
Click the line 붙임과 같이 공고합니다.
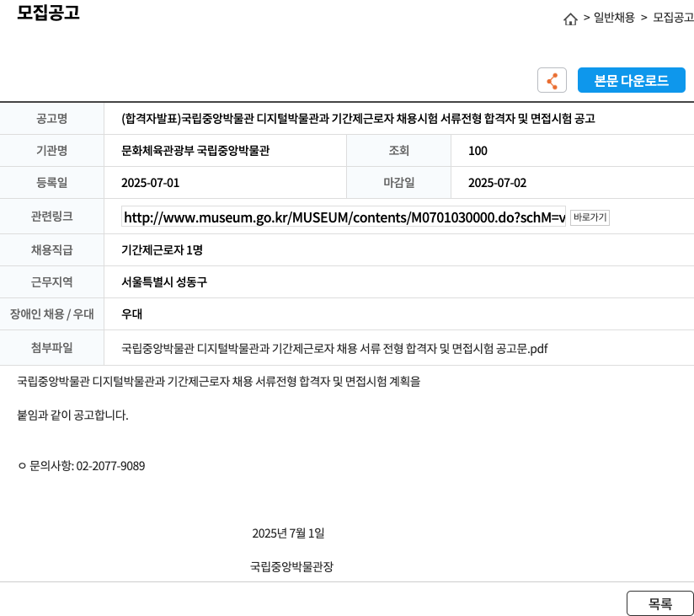click(x=72, y=415)
